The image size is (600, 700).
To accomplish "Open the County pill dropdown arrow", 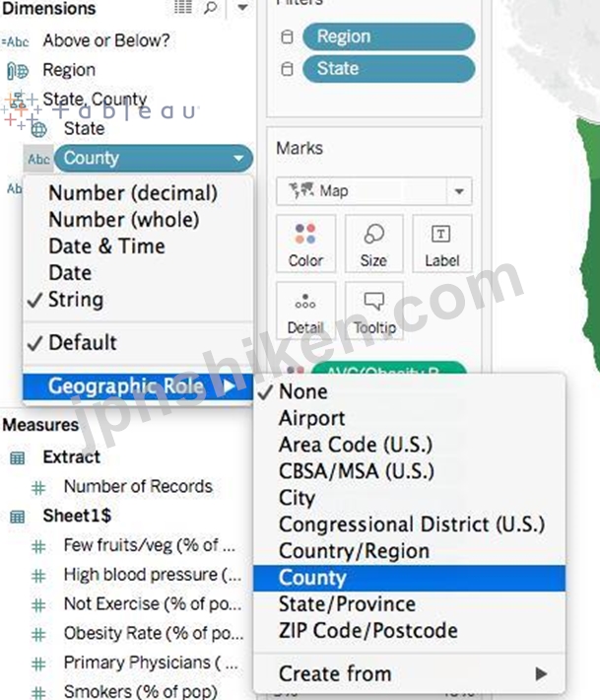I will click(x=238, y=159).
